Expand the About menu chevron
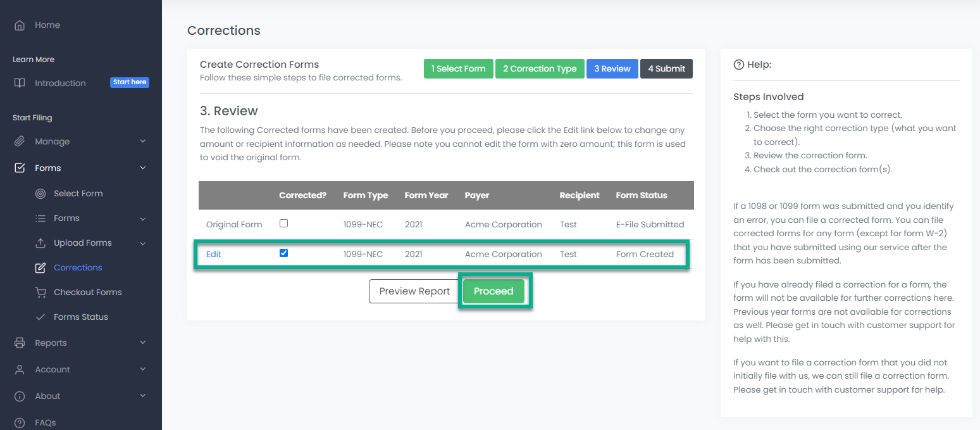Viewport: 980px width, 430px height. tap(142, 396)
